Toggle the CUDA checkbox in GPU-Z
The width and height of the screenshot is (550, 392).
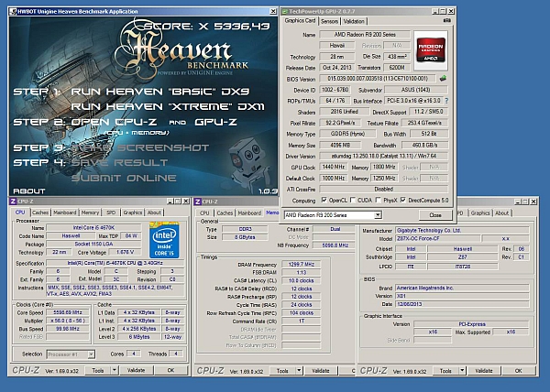pos(353,200)
